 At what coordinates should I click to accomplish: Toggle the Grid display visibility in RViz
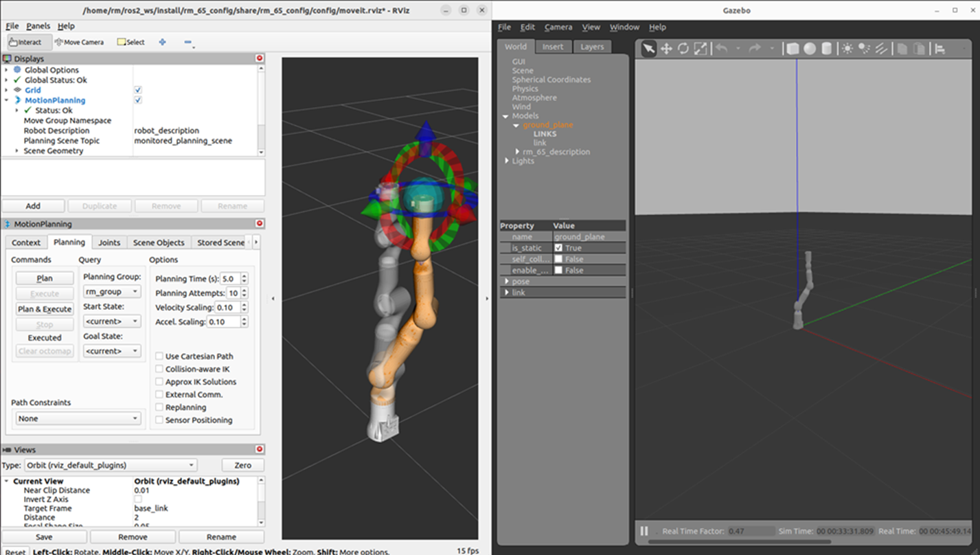coord(138,89)
